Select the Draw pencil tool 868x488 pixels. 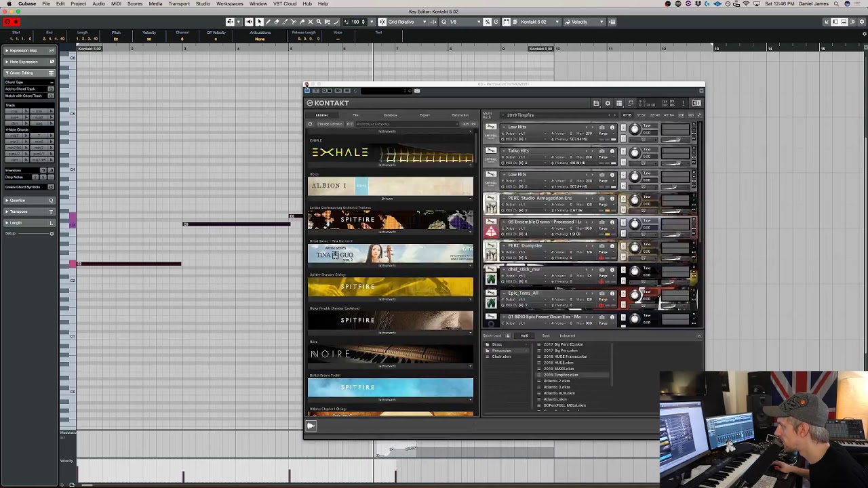pos(268,22)
